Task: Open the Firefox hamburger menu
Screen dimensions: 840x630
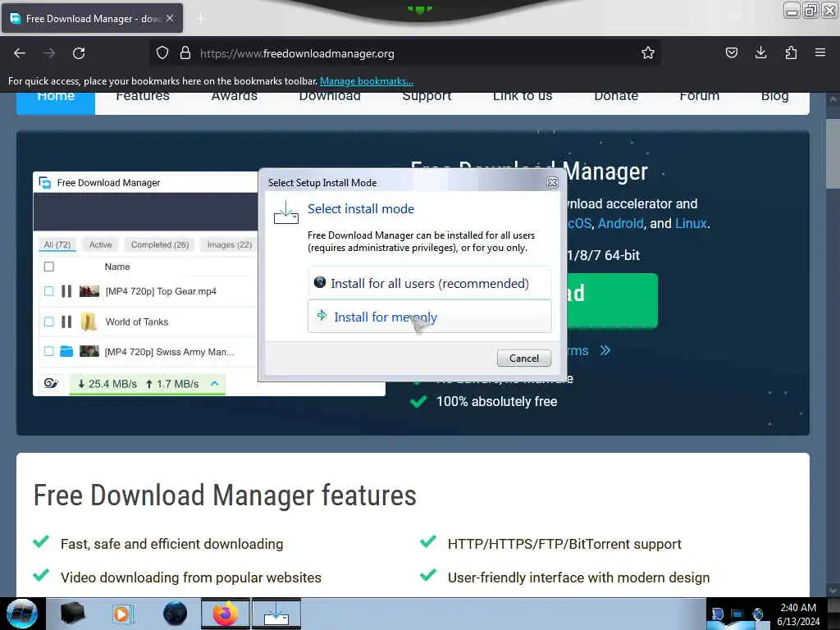Action: coord(820,53)
